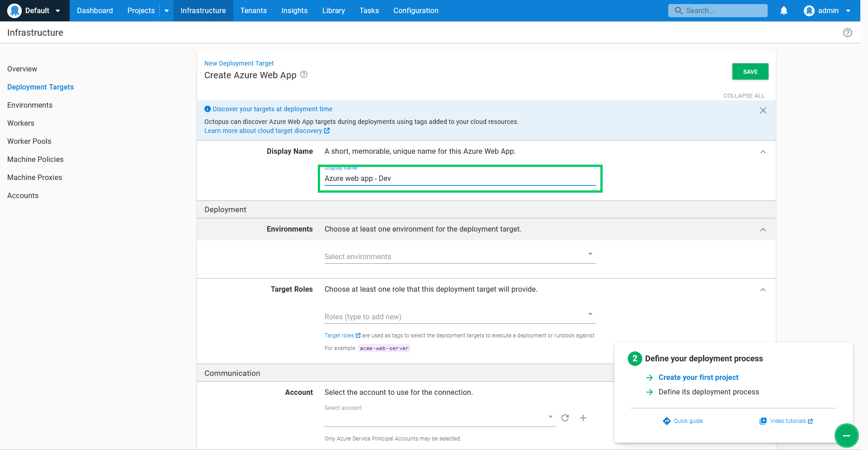868x450 pixels.
Task: Click the admin user avatar icon
Action: point(809,10)
